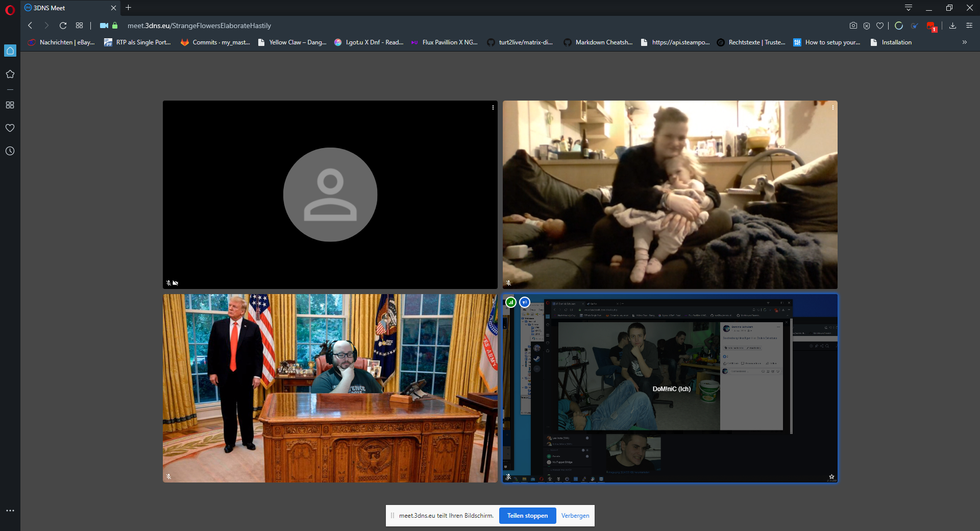Open three-dot menu on the avatar video tile
980x531 pixels.
493,108
